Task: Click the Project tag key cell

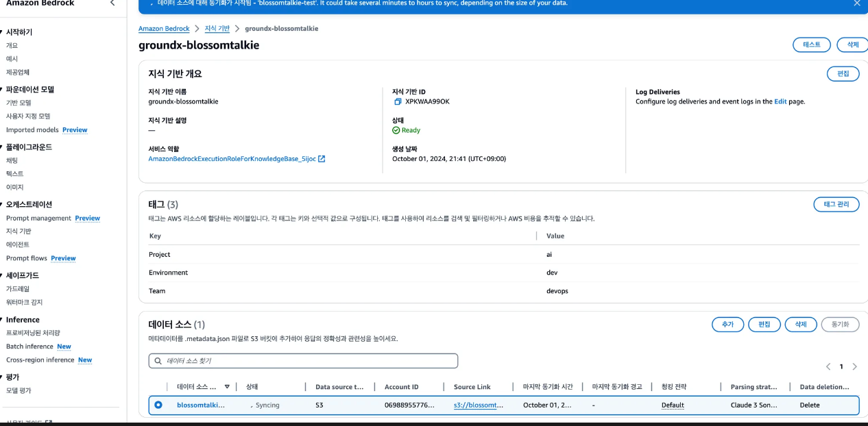Action: [159, 254]
